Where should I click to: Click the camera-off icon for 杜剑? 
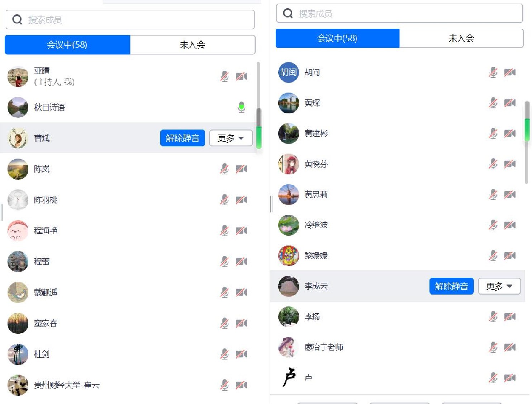point(241,354)
